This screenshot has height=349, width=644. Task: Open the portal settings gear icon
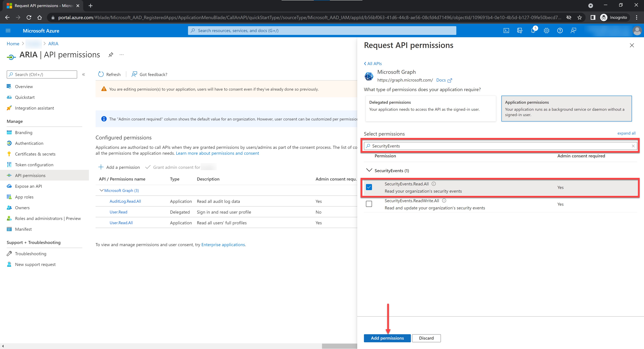pos(547,31)
